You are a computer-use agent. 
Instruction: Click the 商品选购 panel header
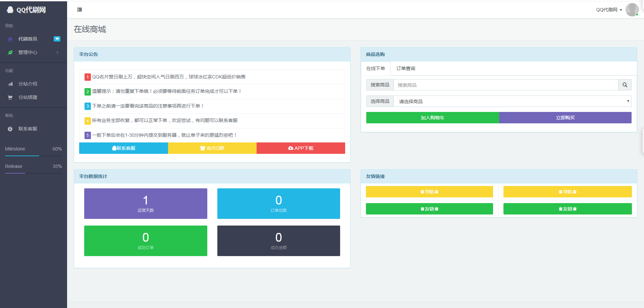point(499,54)
